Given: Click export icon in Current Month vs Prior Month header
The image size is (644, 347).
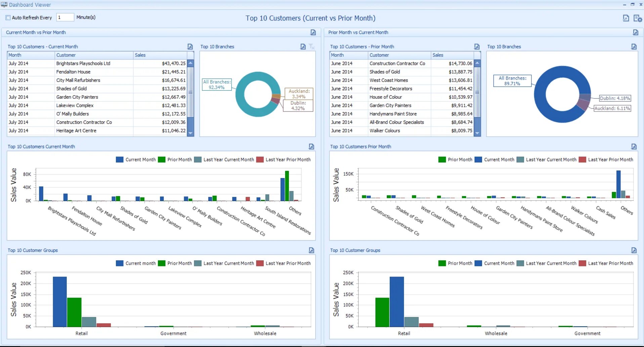Looking at the screenshot, I should click(313, 32).
